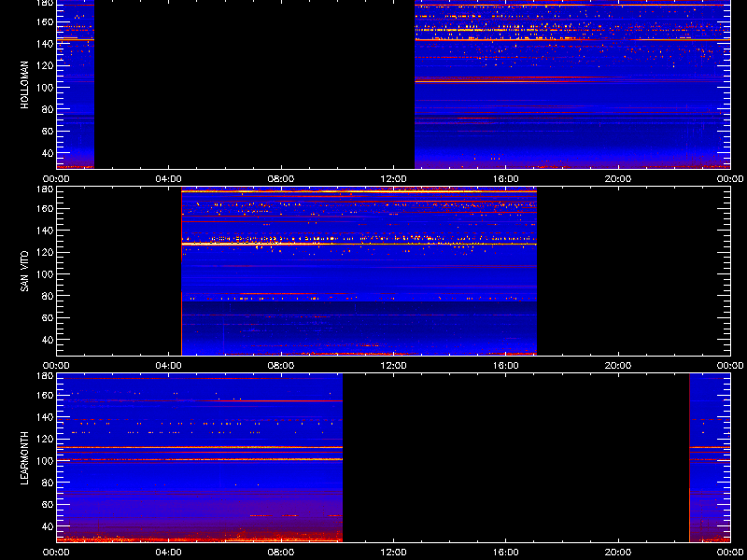747x560 pixels.
Task: Select the 60 tick label on San Vito axis
Action: [49, 318]
